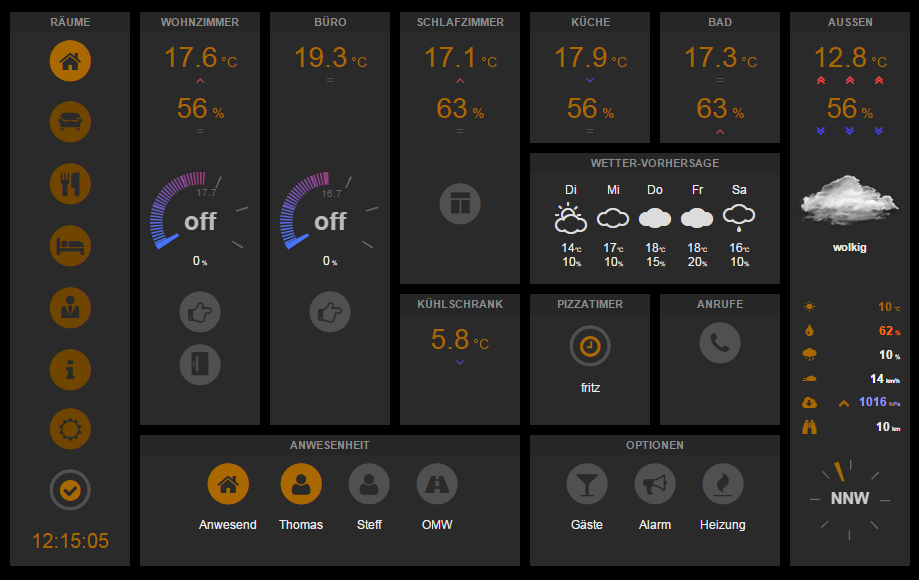Click the Büro thermostat dial

click(x=329, y=215)
